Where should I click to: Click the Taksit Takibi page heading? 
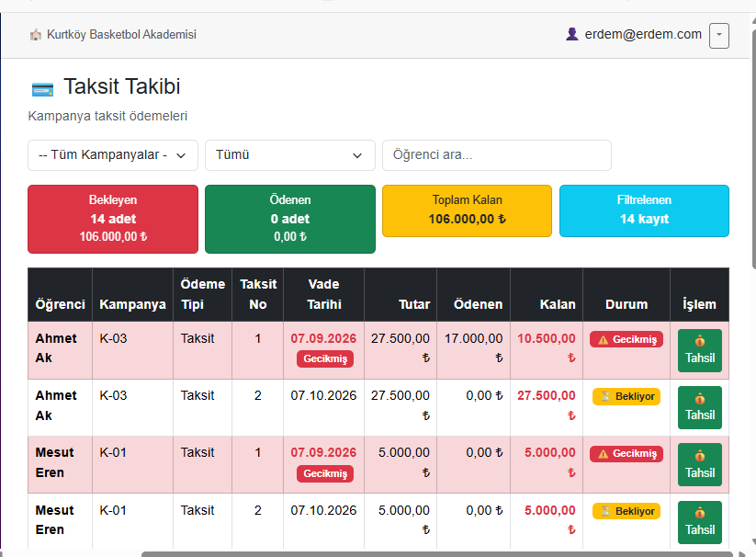point(122,86)
